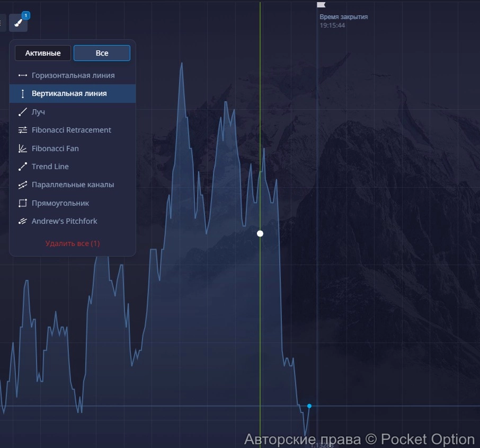The width and height of the screenshot is (480, 448).
Task: Click the partially visible button left of brush
Action: [2, 23]
